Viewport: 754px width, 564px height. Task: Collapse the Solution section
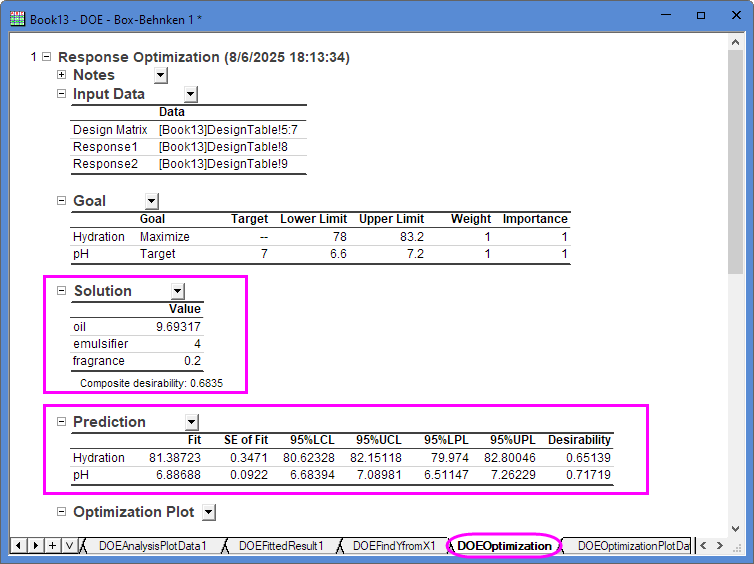click(x=62, y=291)
